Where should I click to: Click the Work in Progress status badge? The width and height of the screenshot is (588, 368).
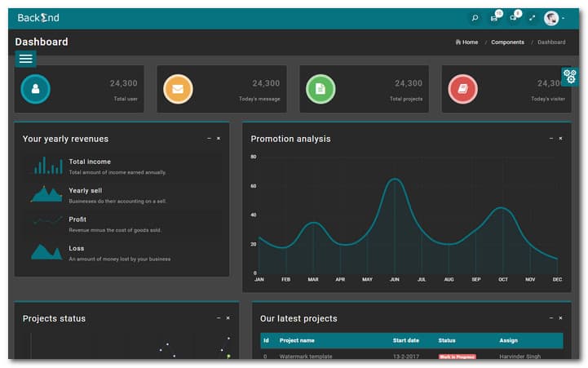coord(458,357)
